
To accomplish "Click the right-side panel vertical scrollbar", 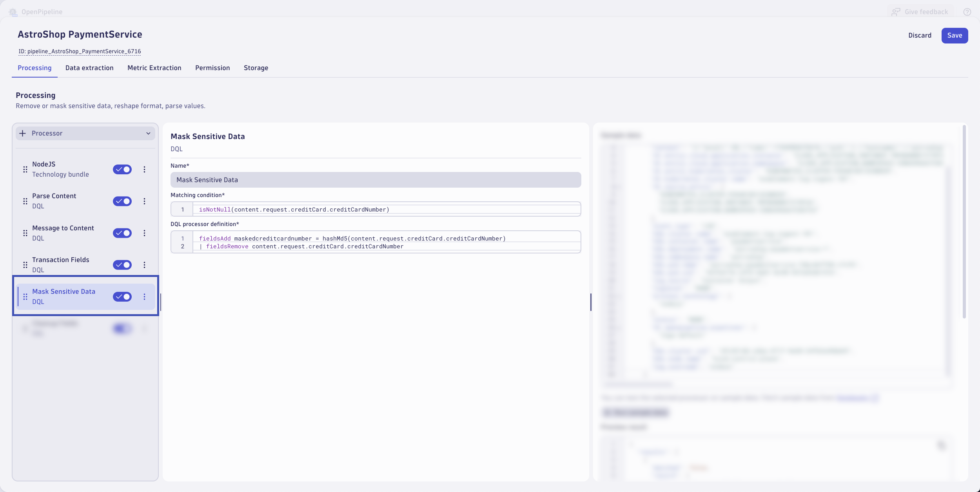I will click(964, 222).
